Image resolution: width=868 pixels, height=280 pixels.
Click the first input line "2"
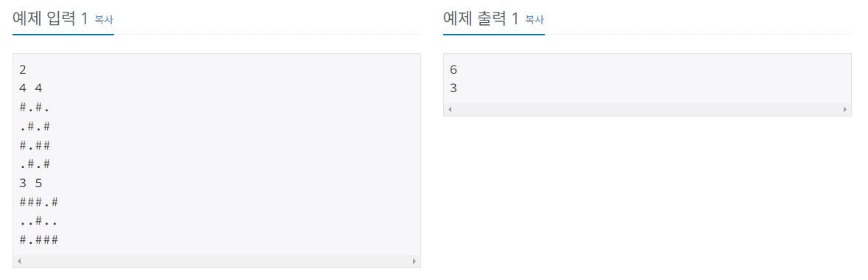pos(22,70)
